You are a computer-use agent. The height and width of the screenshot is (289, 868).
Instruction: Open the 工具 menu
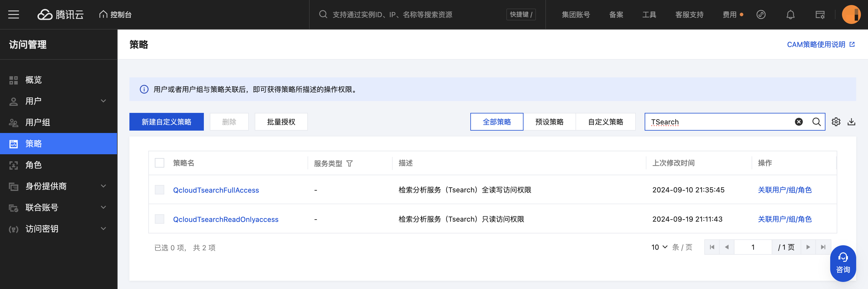tap(649, 14)
